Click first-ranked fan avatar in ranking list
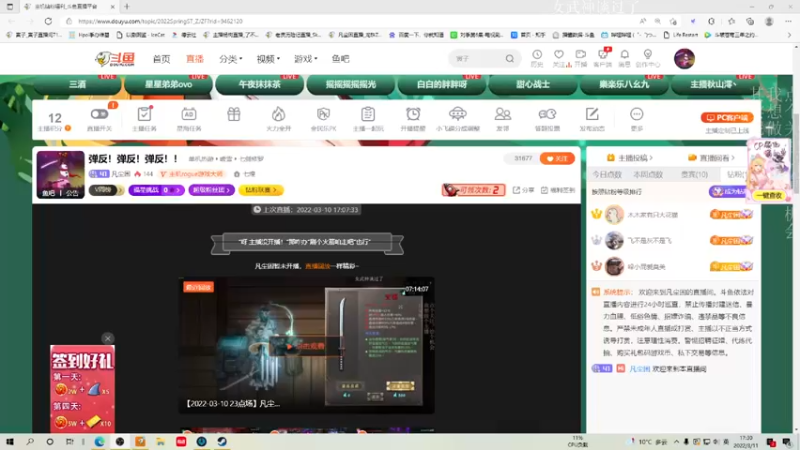Image resolution: width=800 pixels, height=450 pixels. 614,214
